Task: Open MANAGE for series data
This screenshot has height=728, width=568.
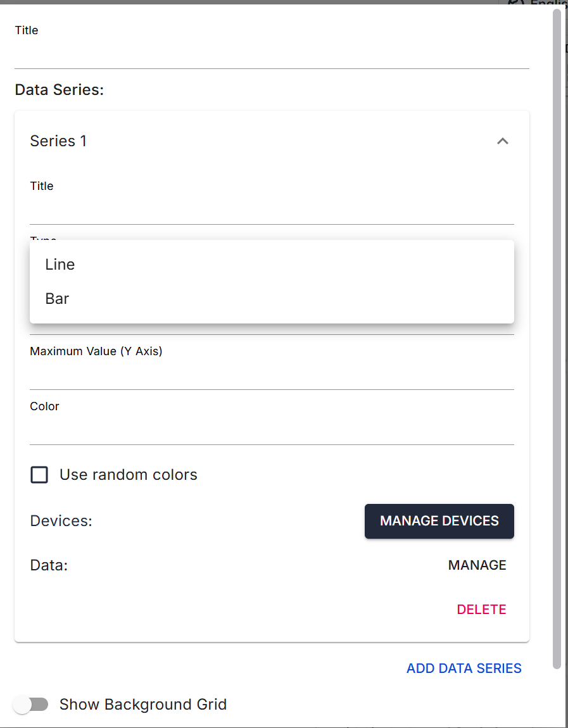Action: [477, 565]
